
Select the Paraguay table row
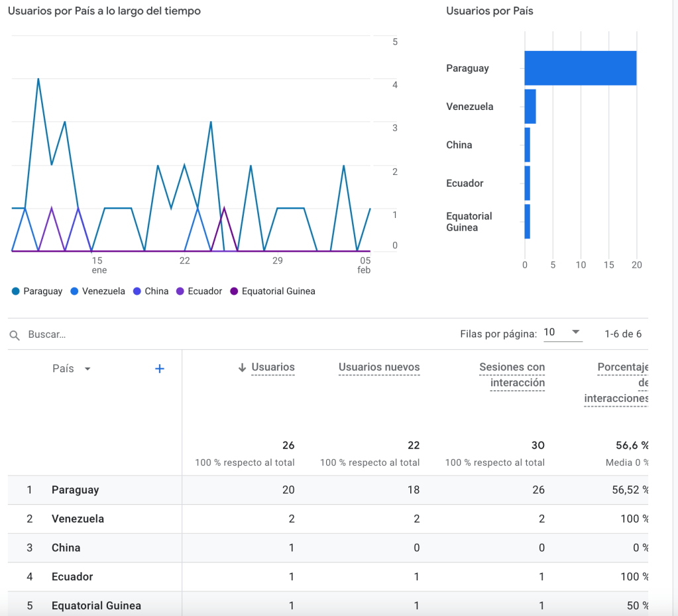(75, 490)
